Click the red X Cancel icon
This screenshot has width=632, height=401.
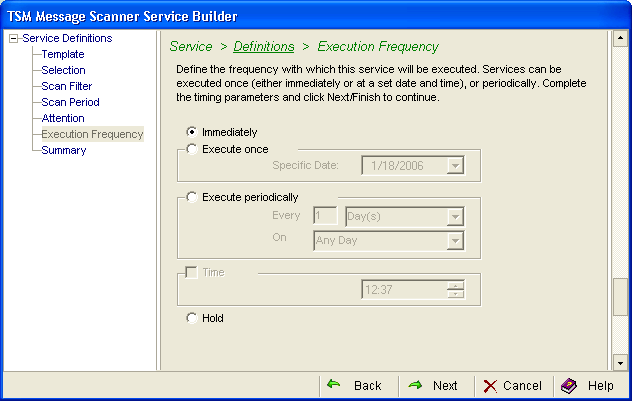[x=490, y=386]
